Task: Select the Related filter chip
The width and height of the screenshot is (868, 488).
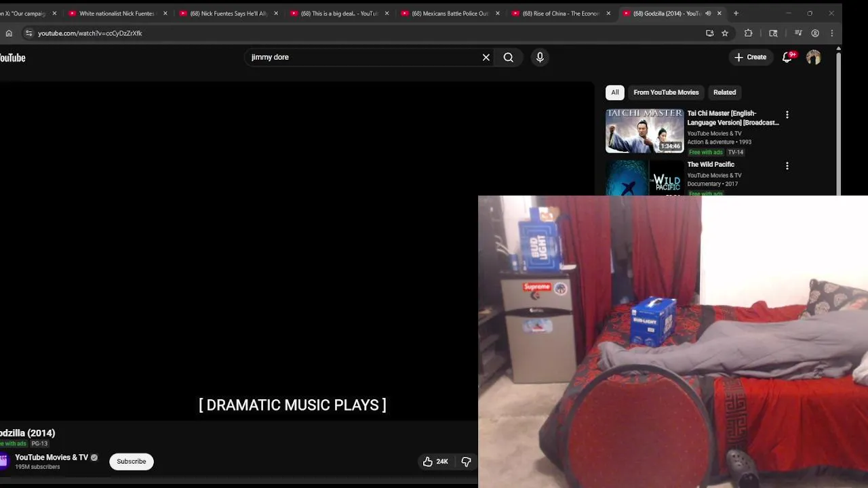Action: point(724,92)
